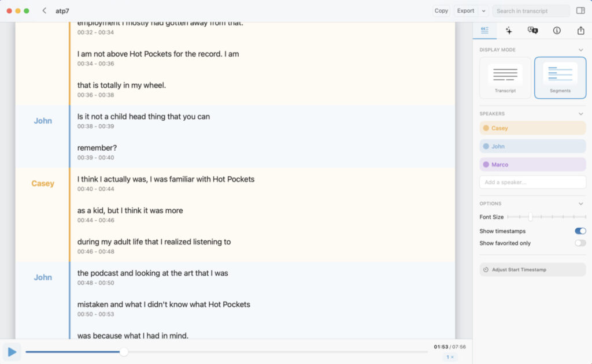This screenshot has height=364, width=592.
Task: Change the 1× playback speed
Action: [x=450, y=357]
